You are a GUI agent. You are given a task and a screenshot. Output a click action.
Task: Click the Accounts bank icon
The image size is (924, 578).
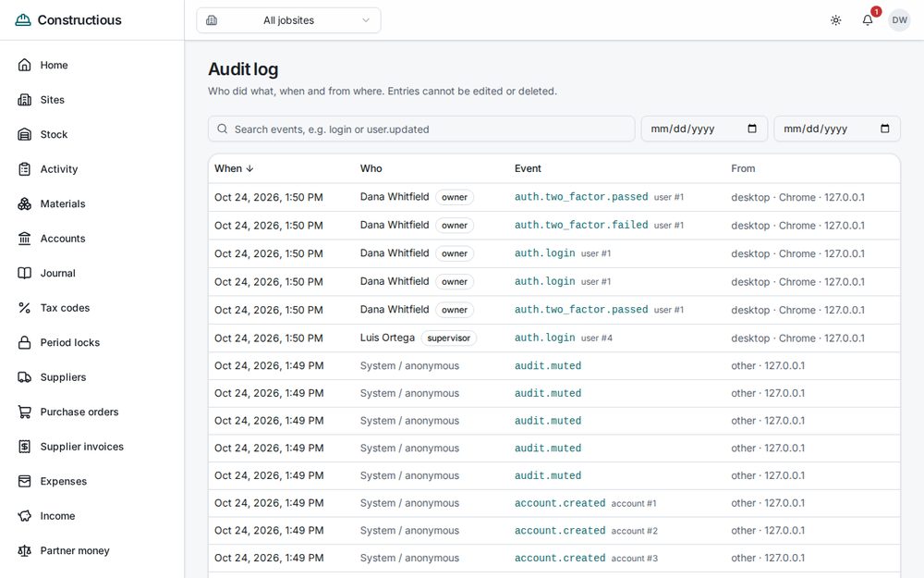(x=24, y=239)
